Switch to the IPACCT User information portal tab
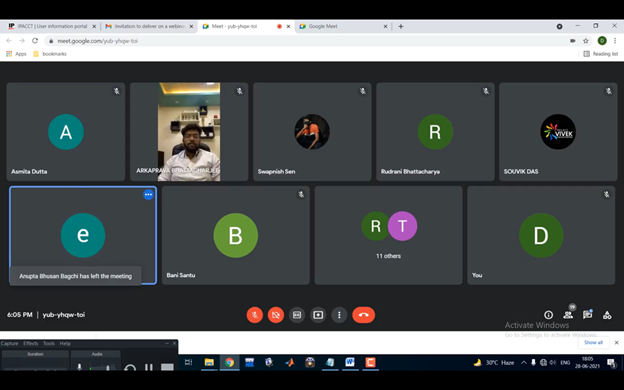This screenshot has width=624, height=390. [51, 26]
